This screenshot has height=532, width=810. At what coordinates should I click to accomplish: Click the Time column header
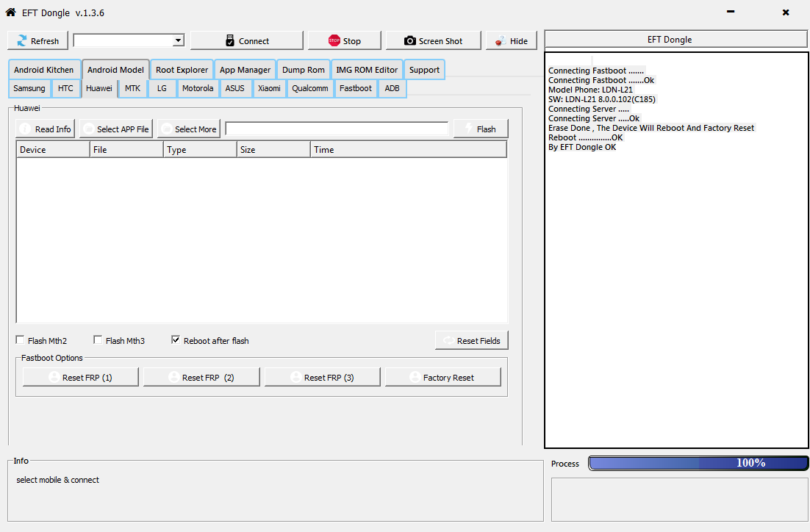click(x=408, y=149)
